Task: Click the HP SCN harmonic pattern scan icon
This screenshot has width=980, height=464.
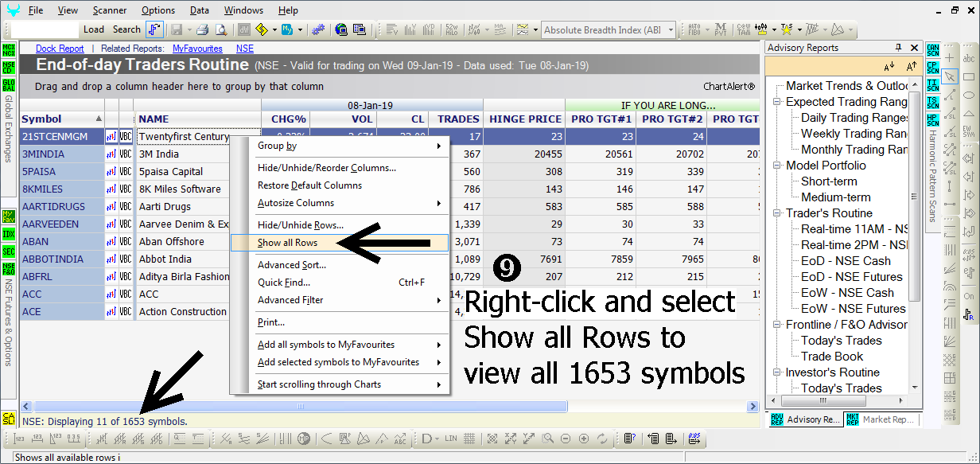Action: pyautogui.click(x=933, y=119)
